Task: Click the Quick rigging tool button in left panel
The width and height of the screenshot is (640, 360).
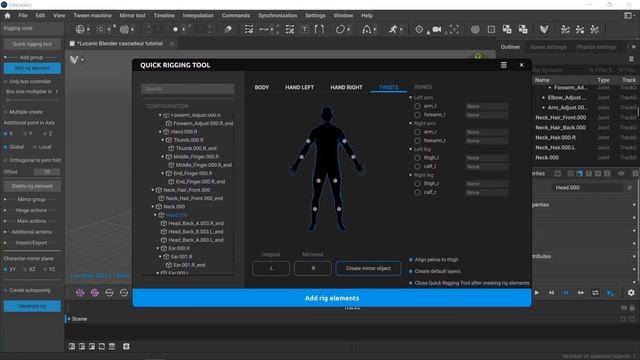Action: click(32, 44)
